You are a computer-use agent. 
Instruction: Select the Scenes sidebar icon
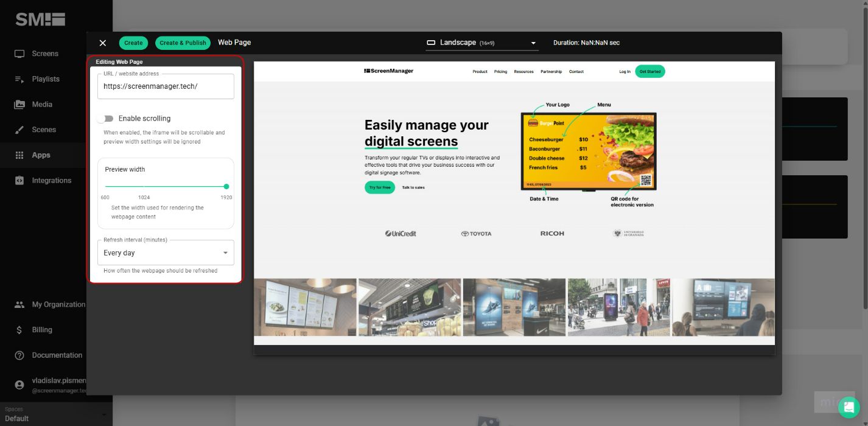[20, 129]
